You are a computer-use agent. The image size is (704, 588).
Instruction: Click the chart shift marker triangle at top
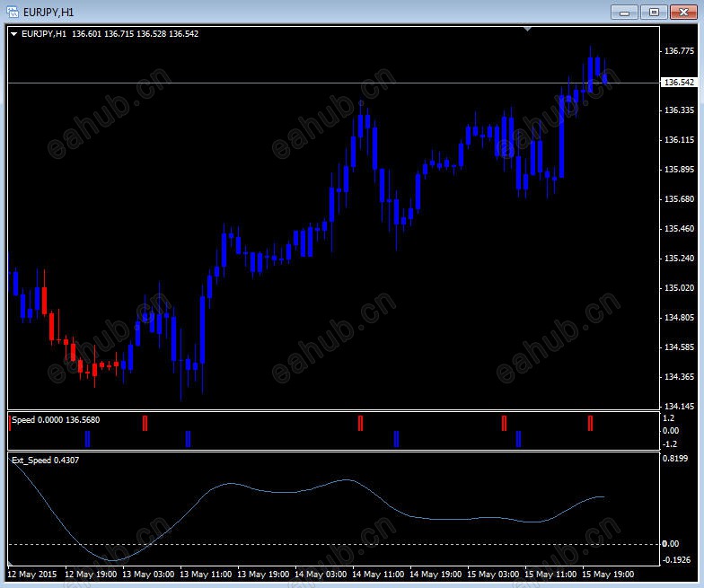pyautogui.click(x=528, y=29)
